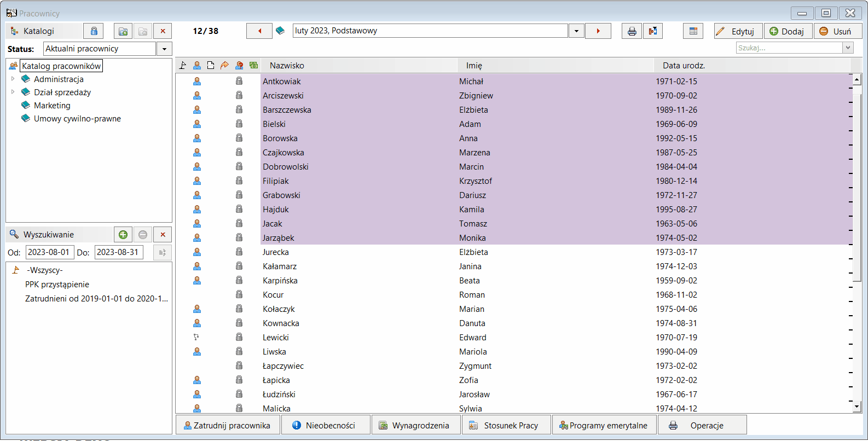The height and width of the screenshot is (441, 868).
Task: Click the person column header icon
Action: [x=197, y=66]
